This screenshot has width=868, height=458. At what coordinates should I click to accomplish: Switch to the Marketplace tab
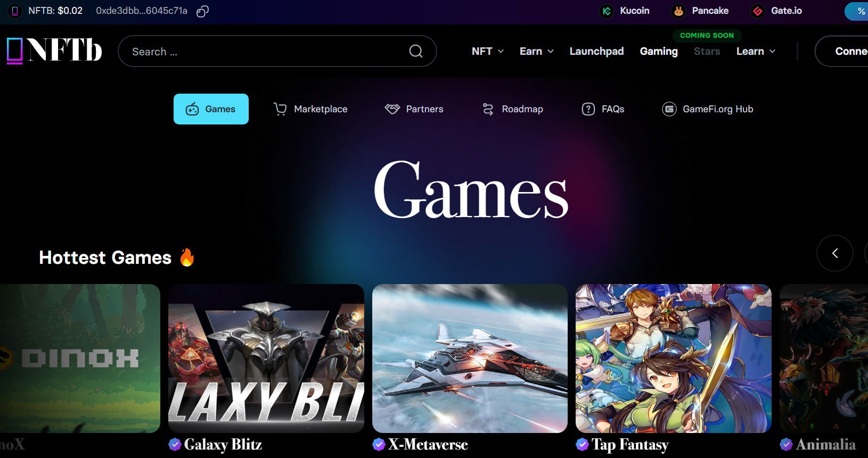point(310,109)
